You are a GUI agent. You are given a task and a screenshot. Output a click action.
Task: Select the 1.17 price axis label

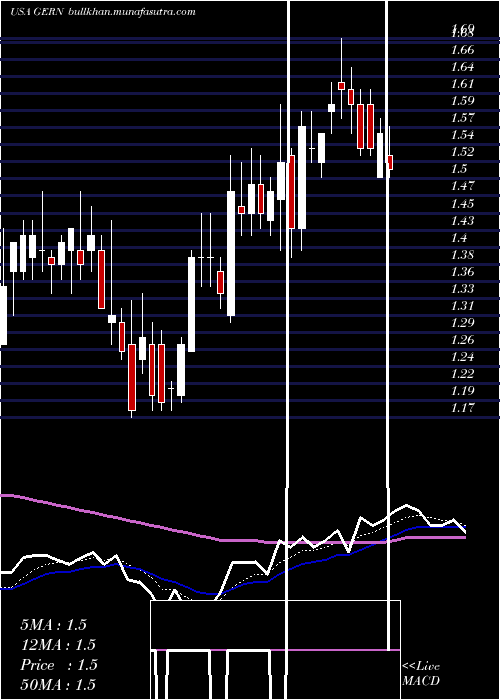pos(462,408)
